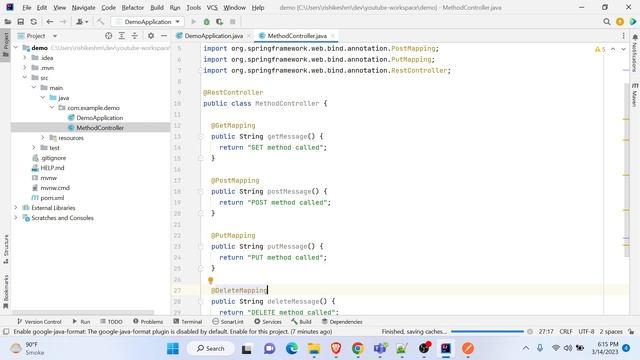Open the SonarLint tool window
Image resolution: width=640 pixels, height=360 pixels.
(228, 322)
